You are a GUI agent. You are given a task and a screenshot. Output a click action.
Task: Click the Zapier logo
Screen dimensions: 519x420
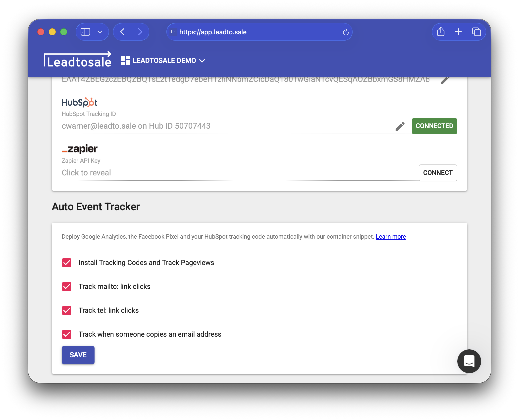click(79, 149)
